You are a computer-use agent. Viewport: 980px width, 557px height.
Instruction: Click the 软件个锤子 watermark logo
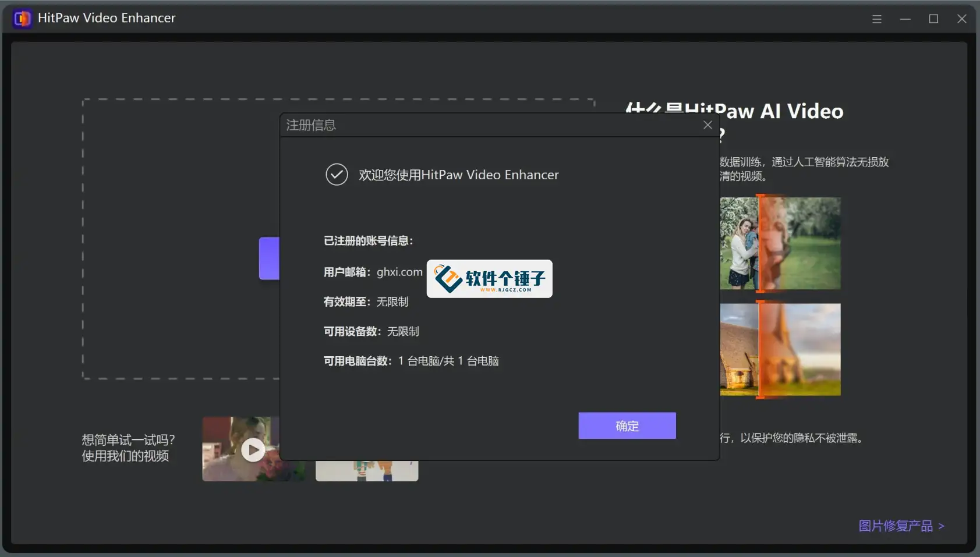click(x=489, y=279)
